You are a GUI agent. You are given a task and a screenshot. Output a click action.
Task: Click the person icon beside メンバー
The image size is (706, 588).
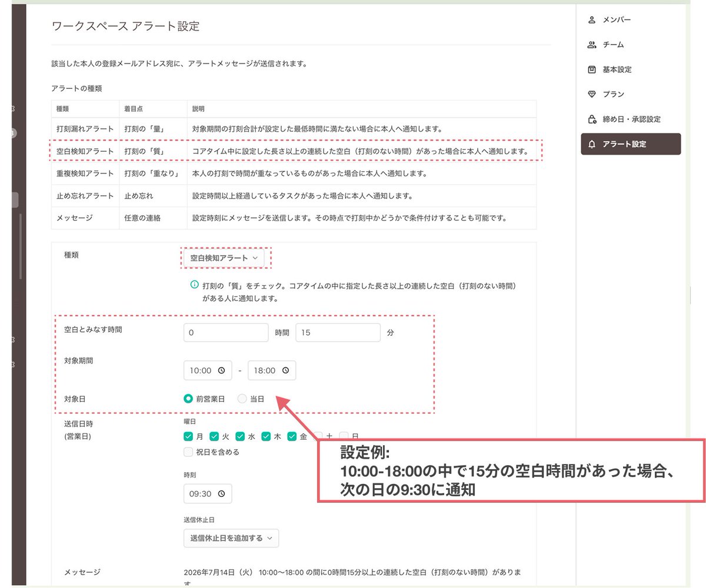(592, 20)
